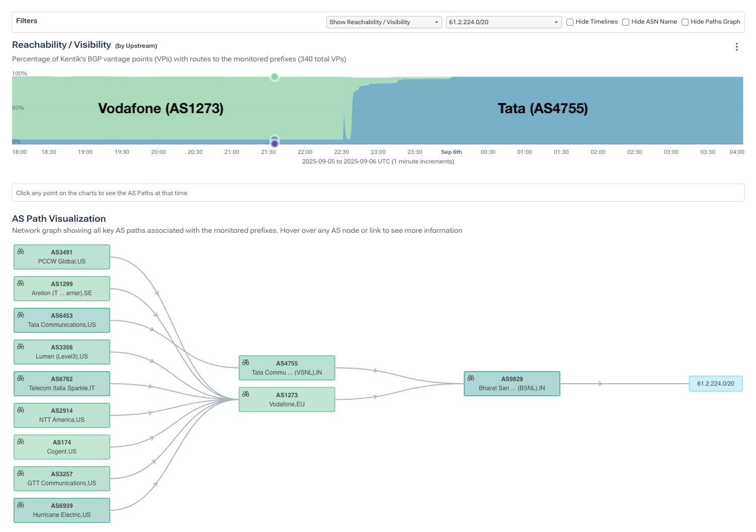Click binoculars icon on AS4755 Tata node
Viewport: 756px width, 532px height.
pos(245,363)
